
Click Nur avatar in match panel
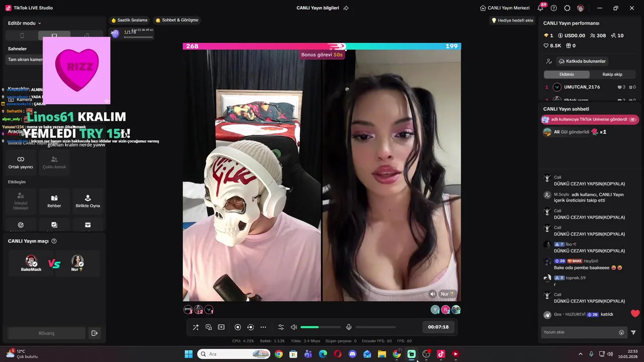pyautogui.click(x=77, y=262)
